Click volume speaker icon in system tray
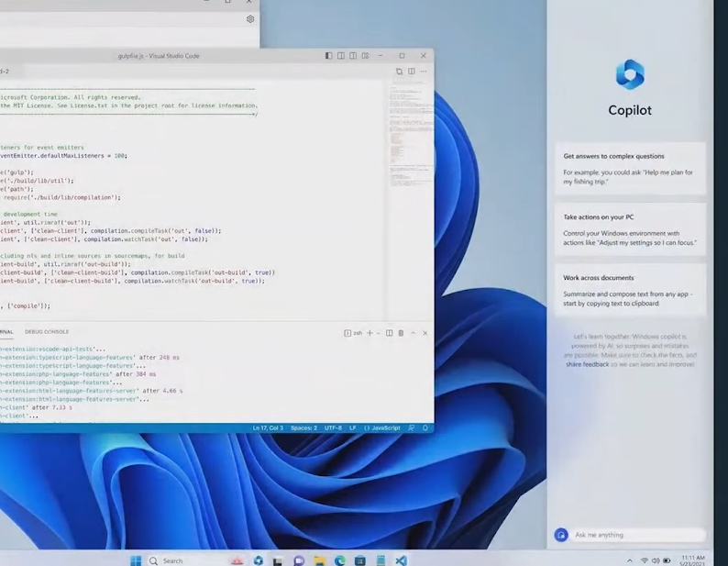This screenshot has width=728, height=566. click(x=656, y=560)
